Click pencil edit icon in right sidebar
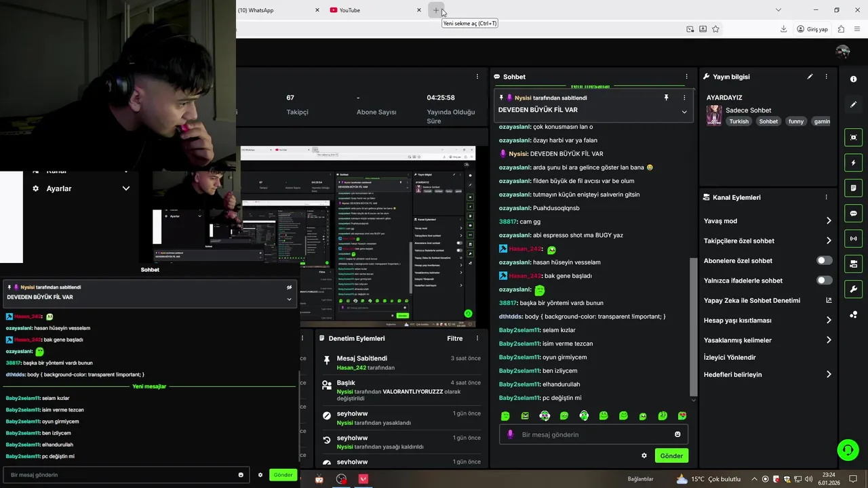 (x=853, y=104)
